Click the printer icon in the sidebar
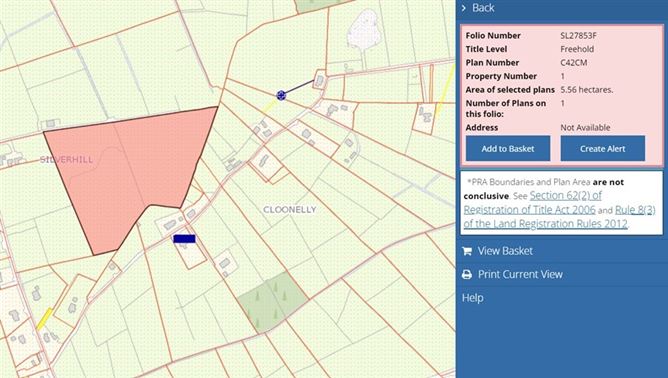The image size is (668, 378). (467, 274)
